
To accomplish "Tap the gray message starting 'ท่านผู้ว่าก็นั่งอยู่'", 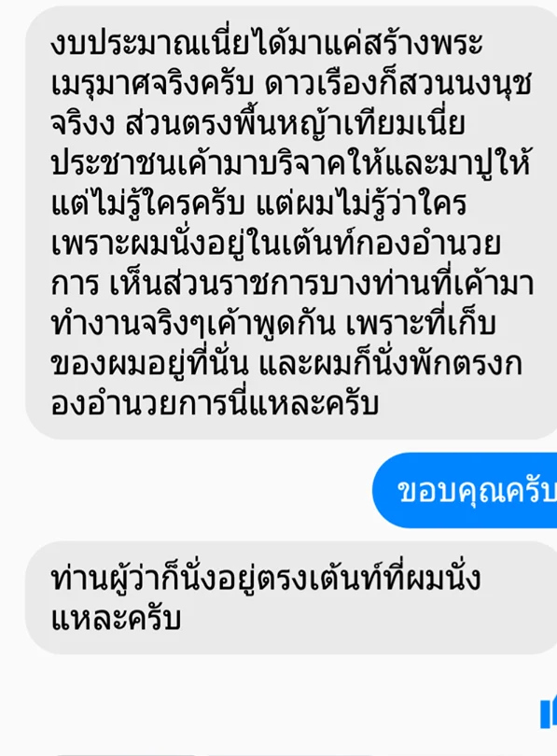I will coord(291,597).
